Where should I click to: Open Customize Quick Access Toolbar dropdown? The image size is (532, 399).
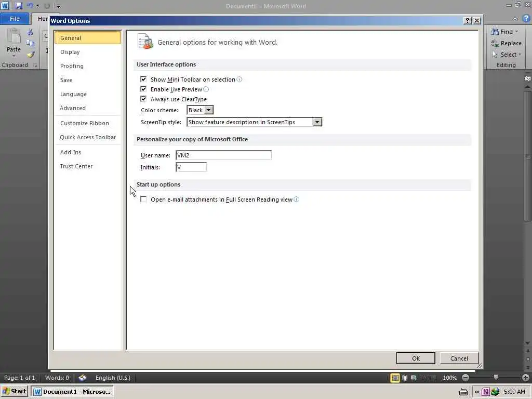click(x=58, y=6)
